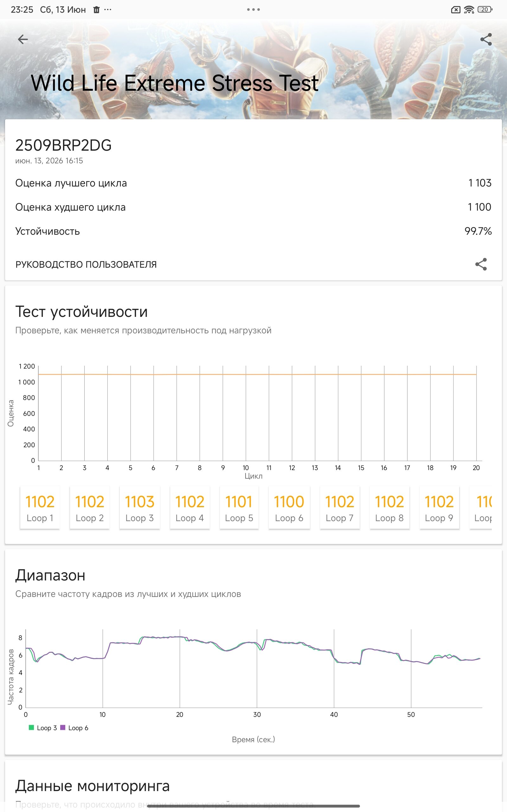The width and height of the screenshot is (507, 812).
Task: Tap the battery indicator icon
Action: (485, 10)
